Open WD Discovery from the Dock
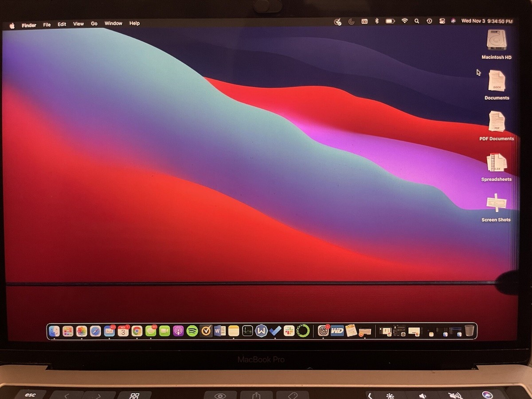 click(337, 331)
